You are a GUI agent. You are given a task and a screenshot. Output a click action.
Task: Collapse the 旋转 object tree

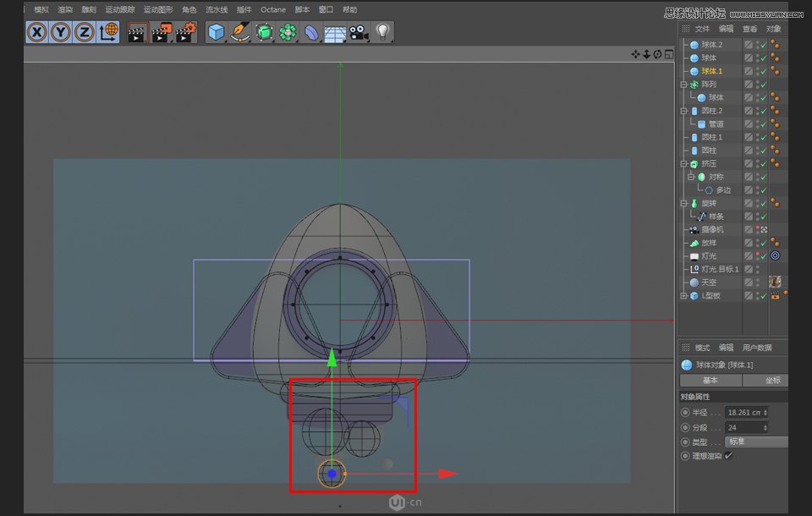[683, 202]
